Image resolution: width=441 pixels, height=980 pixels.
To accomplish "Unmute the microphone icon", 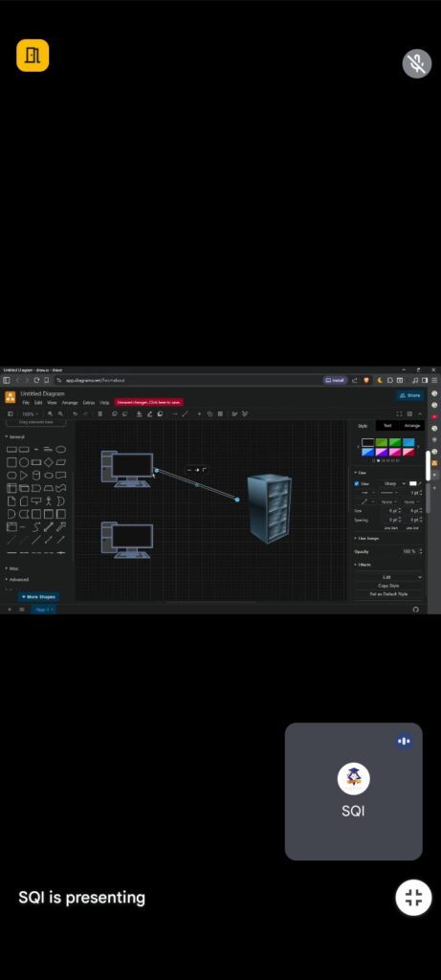I will [417, 63].
